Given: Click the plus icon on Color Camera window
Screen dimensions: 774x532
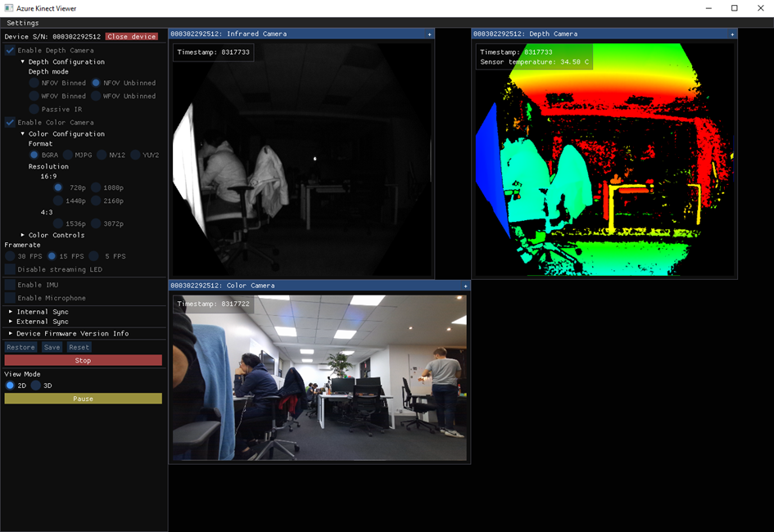Looking at the screenshot, I should pos(465,286).
